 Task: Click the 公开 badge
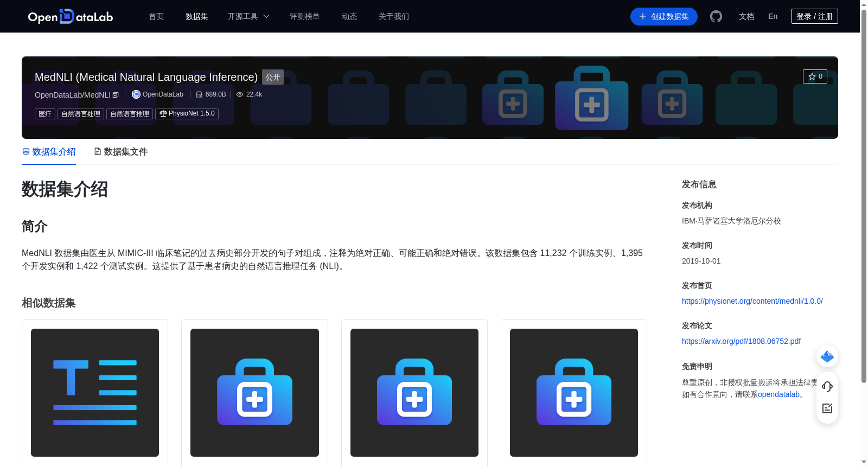pos(273,77)
